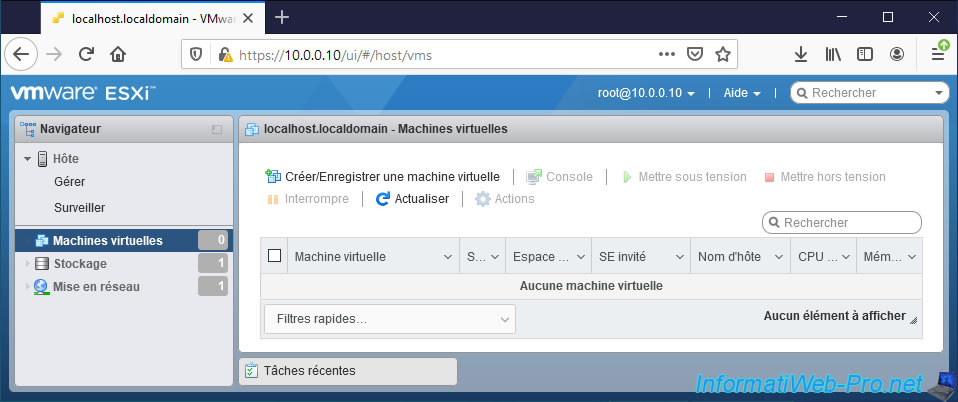Click 'Aucun élément à afficher' text
Viewport: 958px width, 402px height.
point(835,316)
